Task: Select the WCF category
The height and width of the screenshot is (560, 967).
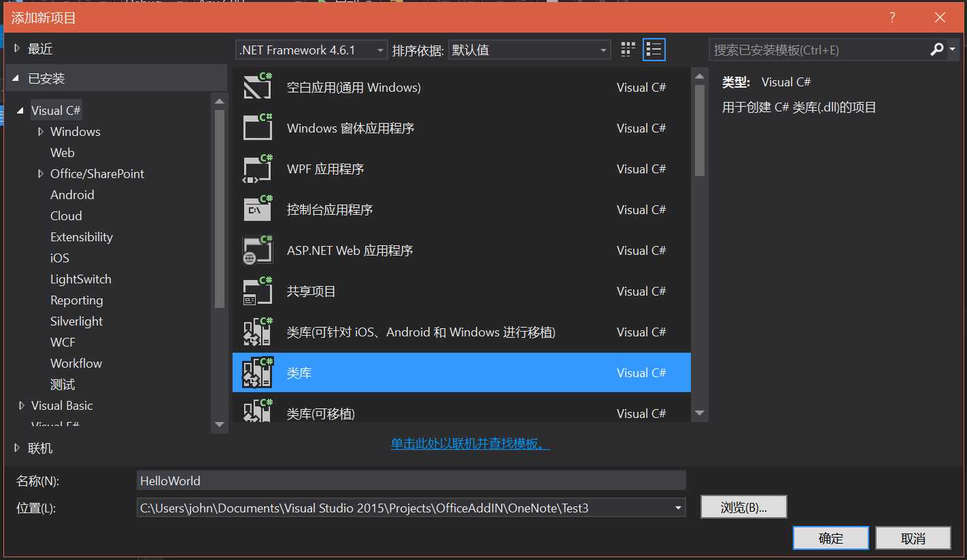Action: (63, 343)
